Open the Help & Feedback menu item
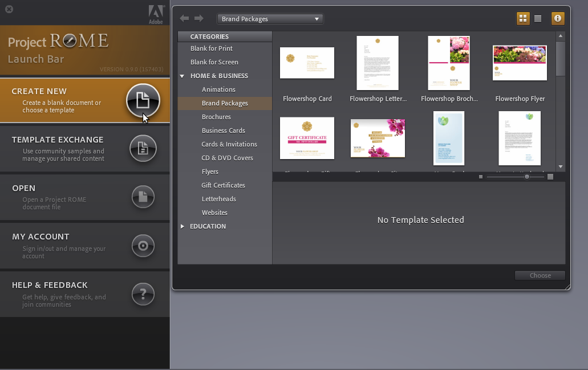The height and width of the screenshot is (370, 588). point(85,294)
